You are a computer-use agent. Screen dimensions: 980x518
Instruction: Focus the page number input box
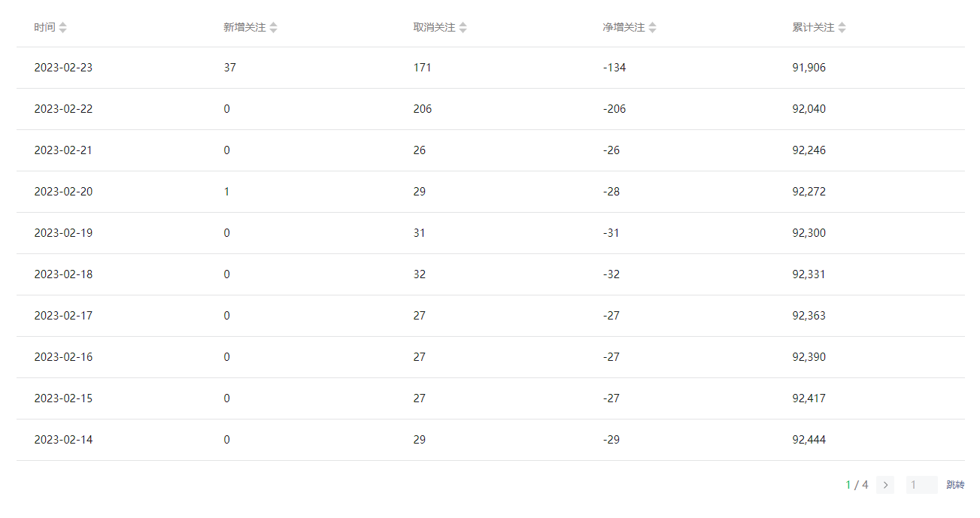(x=921, y=485)
